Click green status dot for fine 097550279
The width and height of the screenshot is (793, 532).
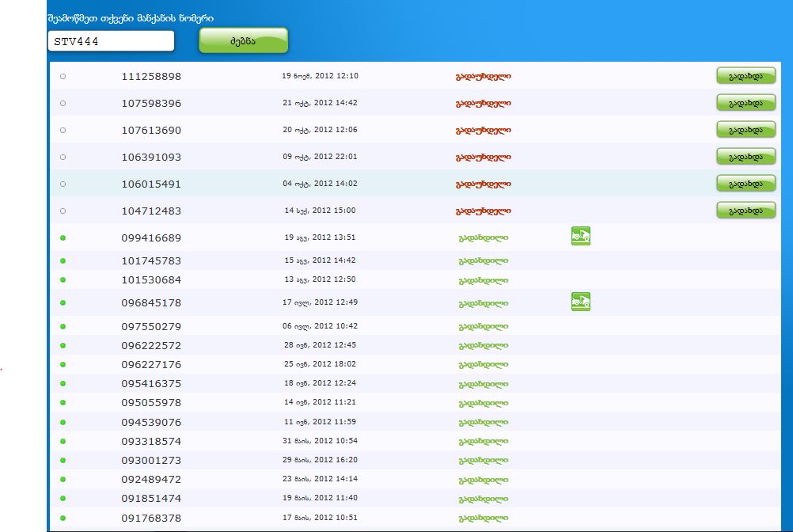(63, 327)
